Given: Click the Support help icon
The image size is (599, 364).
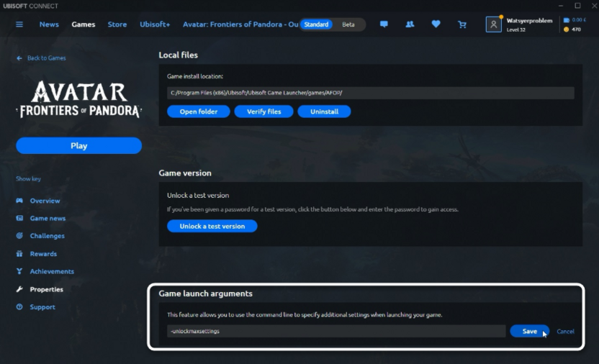Looking at the screenshot, I should tap(19, 306).
